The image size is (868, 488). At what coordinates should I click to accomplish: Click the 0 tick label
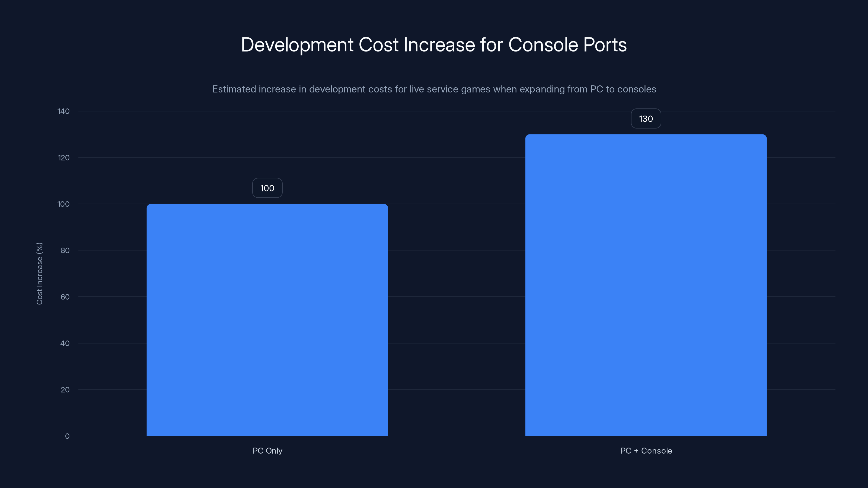tap(68, 436)
